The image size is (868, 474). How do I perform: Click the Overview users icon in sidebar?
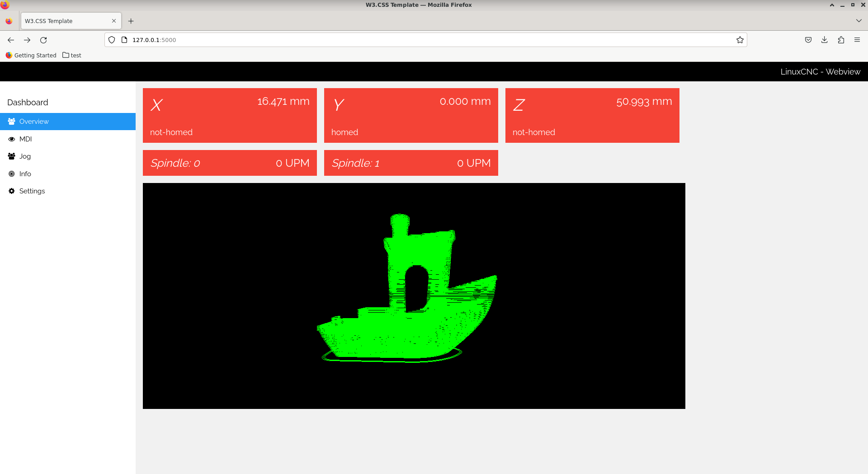12,122
